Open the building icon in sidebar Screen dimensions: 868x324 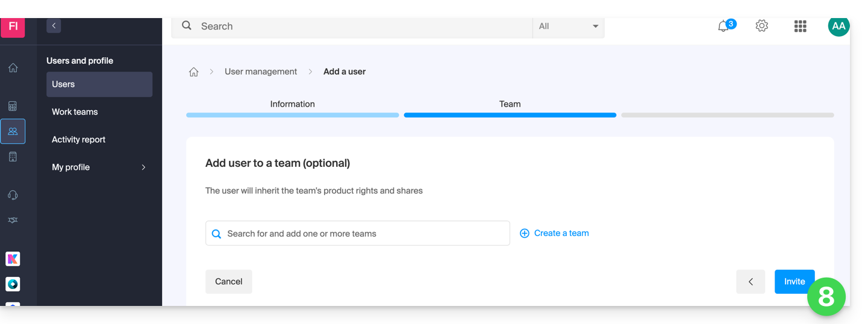pyautogui.click(x=13, y=157)
